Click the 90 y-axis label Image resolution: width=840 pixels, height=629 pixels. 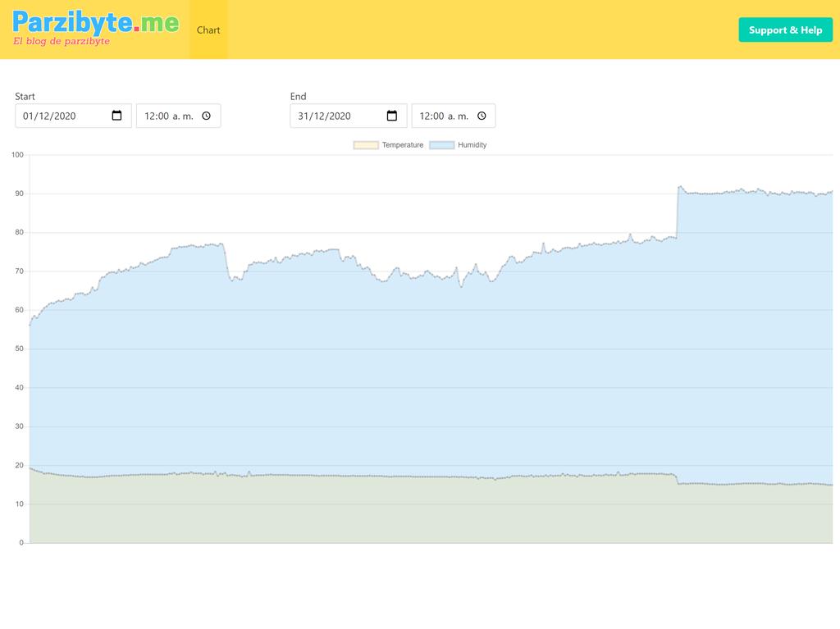(20, 194)
